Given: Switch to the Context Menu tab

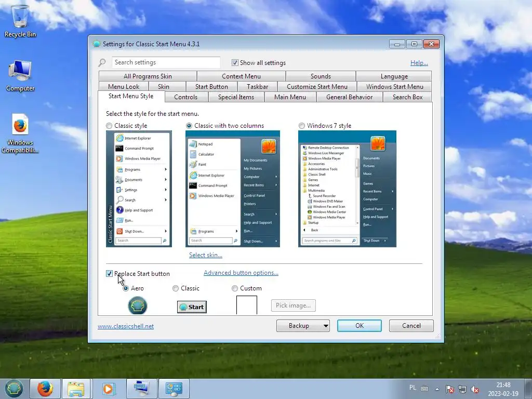Looking at the screenshot, I should [241, 76].
